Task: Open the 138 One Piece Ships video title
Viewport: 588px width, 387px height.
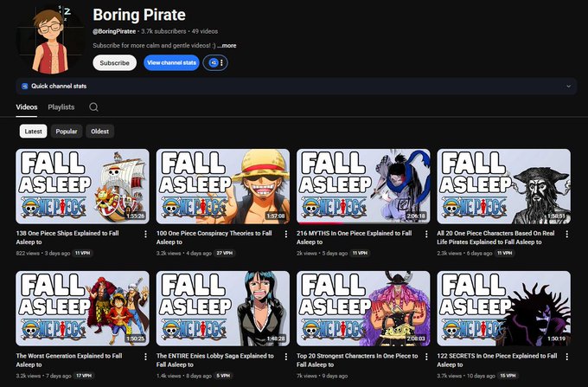Action: [67, 237]
